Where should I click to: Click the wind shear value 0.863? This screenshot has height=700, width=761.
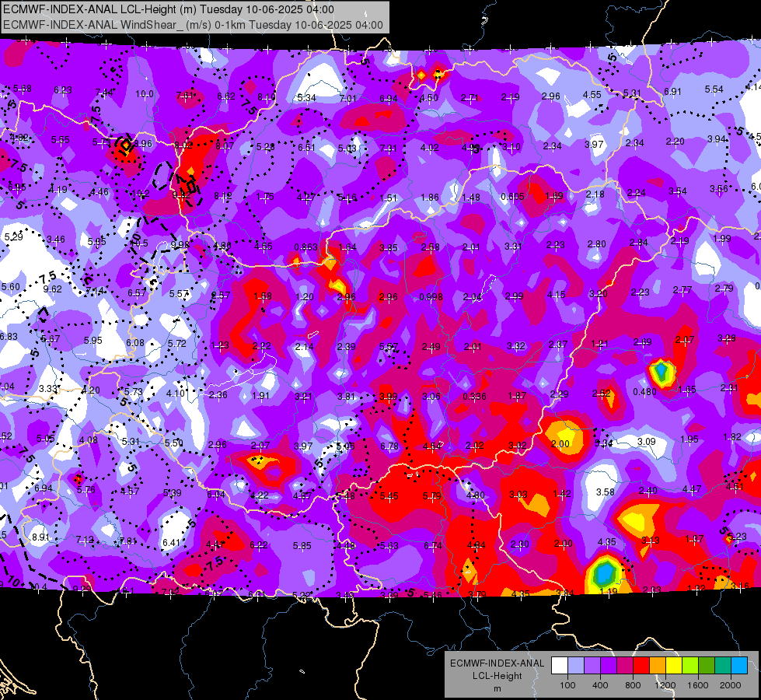(x=305, y=247)
